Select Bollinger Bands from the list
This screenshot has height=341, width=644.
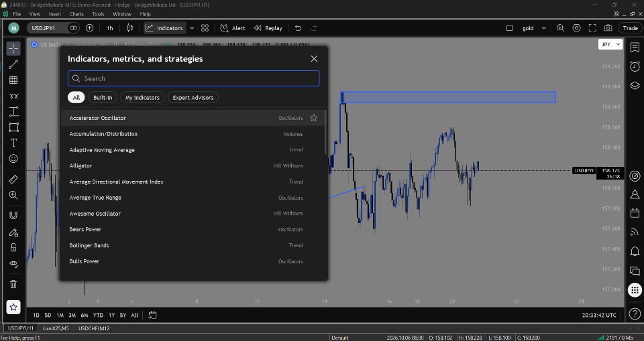point(193,245)
